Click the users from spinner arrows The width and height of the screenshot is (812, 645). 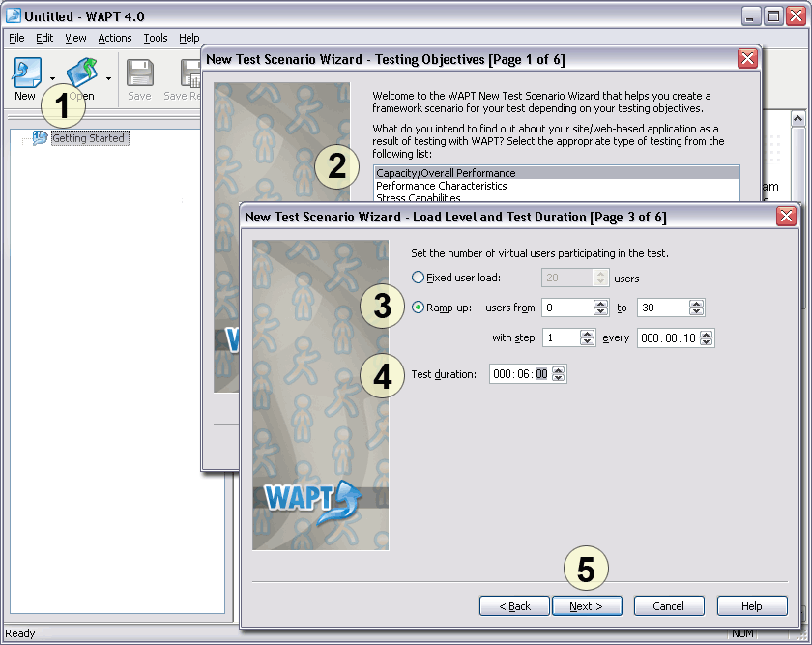pyautogui.click(x=600, y=308)
